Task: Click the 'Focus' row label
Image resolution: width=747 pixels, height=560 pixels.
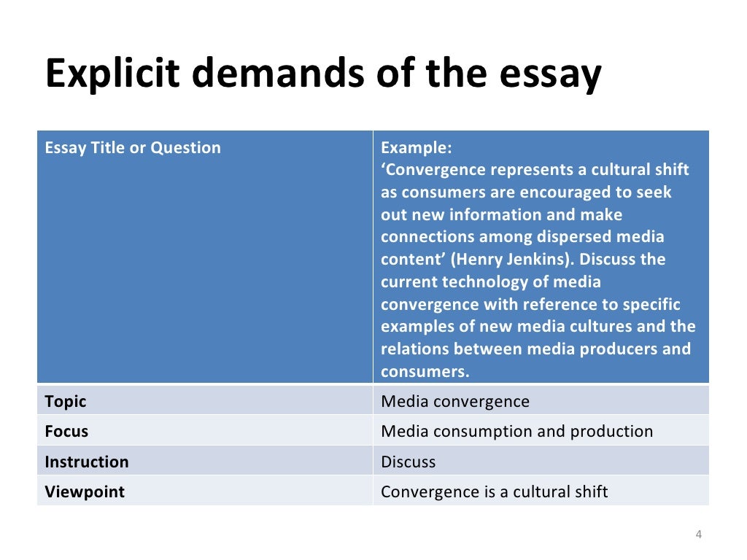Action: pyautogui.click(x=66, y=431)
